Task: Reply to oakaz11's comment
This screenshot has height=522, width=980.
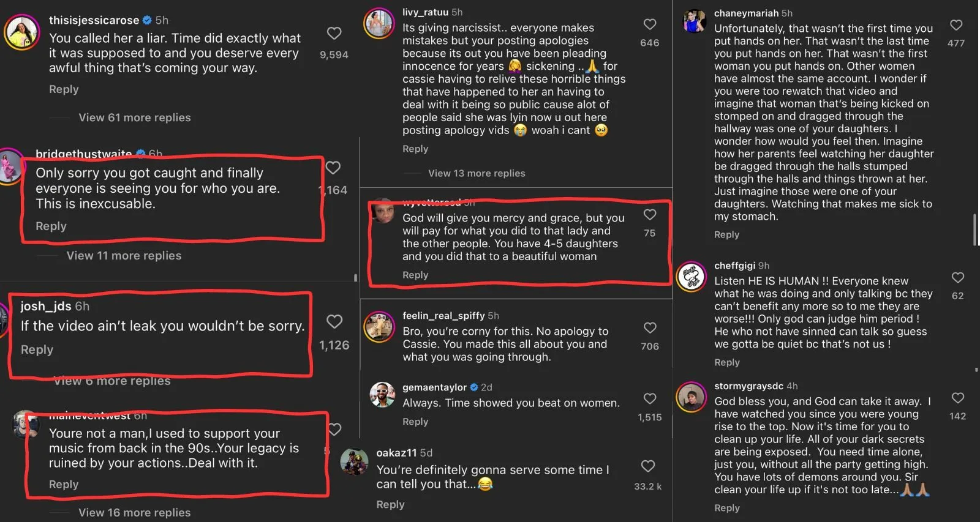Action: pyautogui.click(x=390, y=504)
